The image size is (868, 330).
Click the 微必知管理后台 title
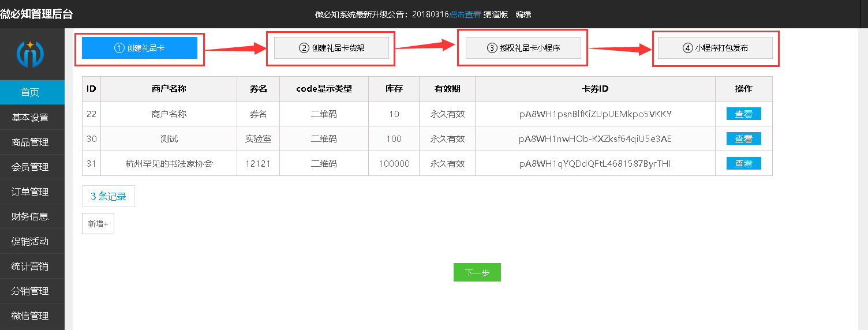36,14
